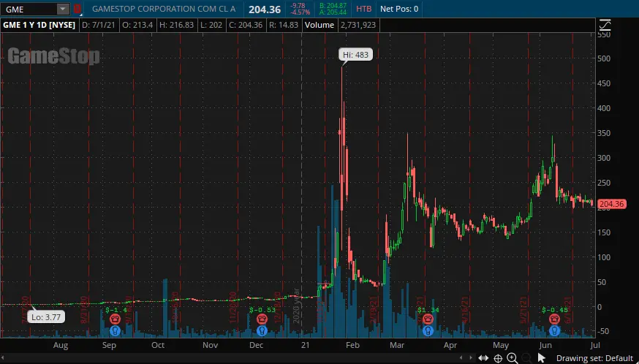
Task: Click the scroll-right arrow beside the pan icon
Action: coord(471,358)
